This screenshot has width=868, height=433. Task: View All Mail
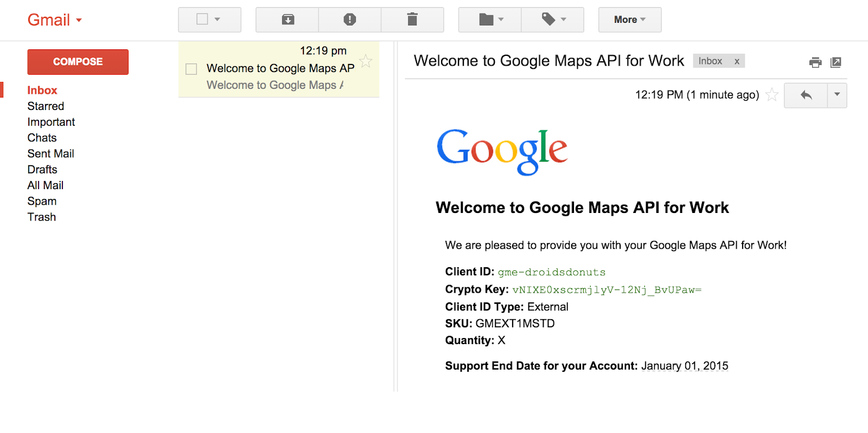pos(46,185)
